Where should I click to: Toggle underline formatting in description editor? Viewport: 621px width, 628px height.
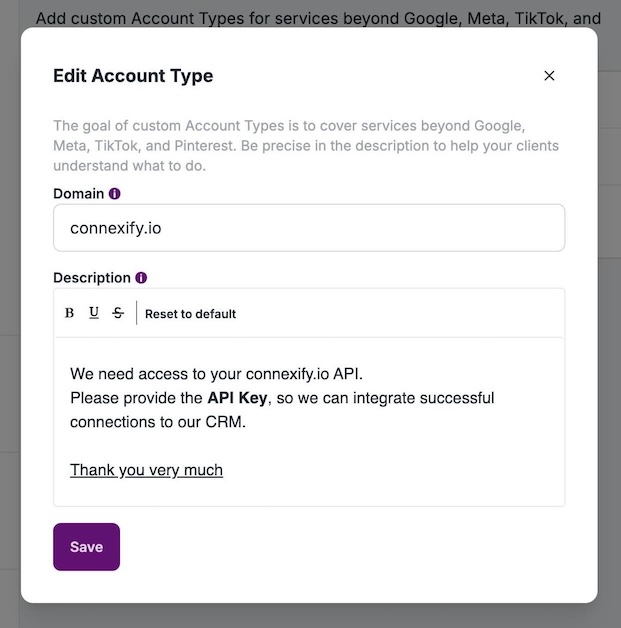click(x=94, y=313)
